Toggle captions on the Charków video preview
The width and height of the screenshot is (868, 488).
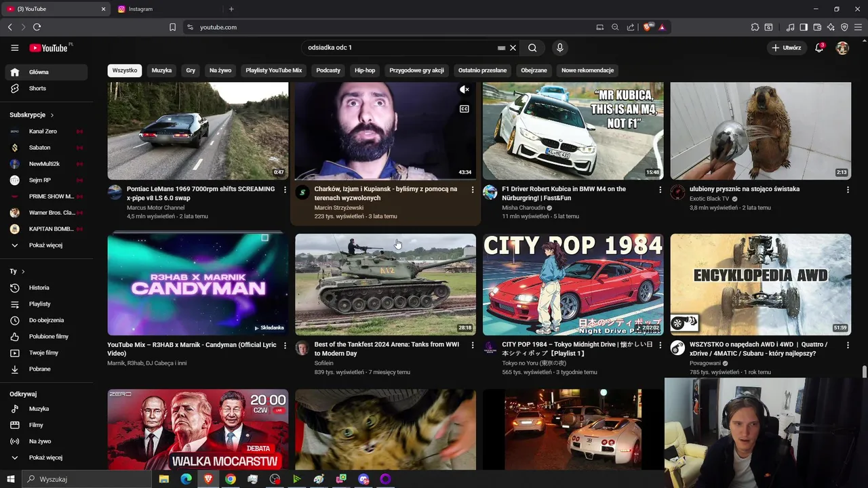[x=465, y=108]
